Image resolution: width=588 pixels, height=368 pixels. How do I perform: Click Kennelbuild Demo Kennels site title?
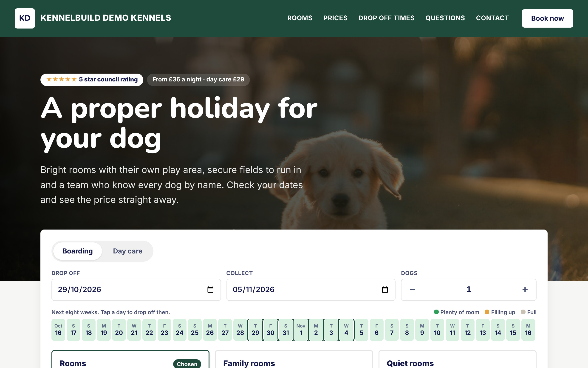106,18
